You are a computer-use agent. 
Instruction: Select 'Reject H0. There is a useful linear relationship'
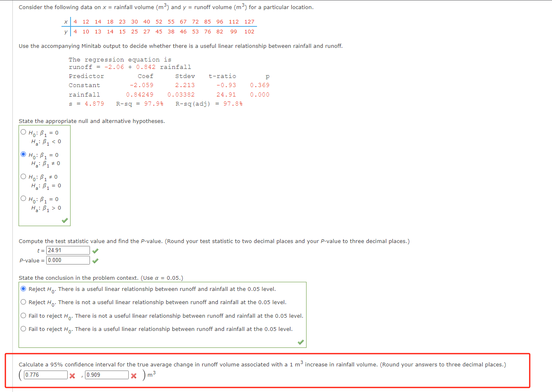click(24, 288)
